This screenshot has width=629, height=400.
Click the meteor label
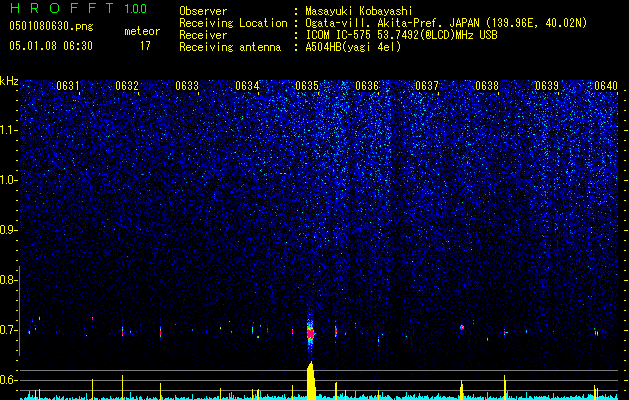coord(142,31)
